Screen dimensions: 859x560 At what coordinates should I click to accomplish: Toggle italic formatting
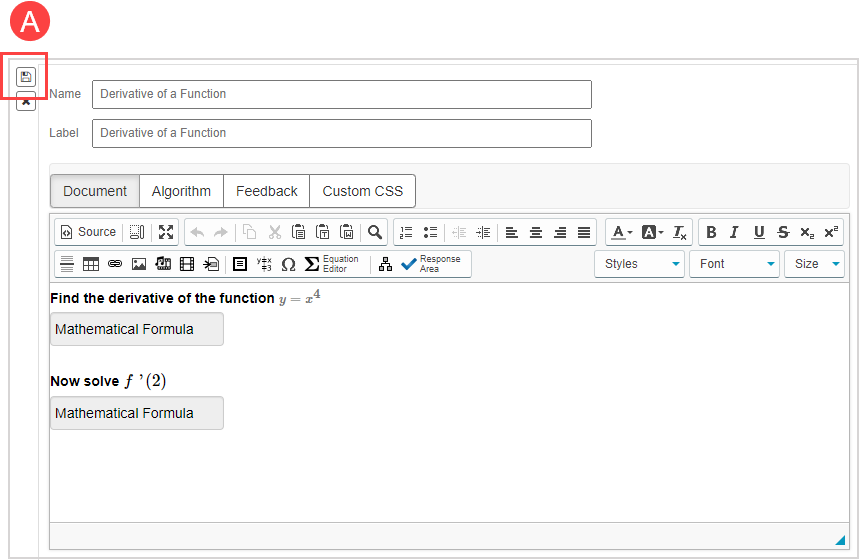[734, 232]
